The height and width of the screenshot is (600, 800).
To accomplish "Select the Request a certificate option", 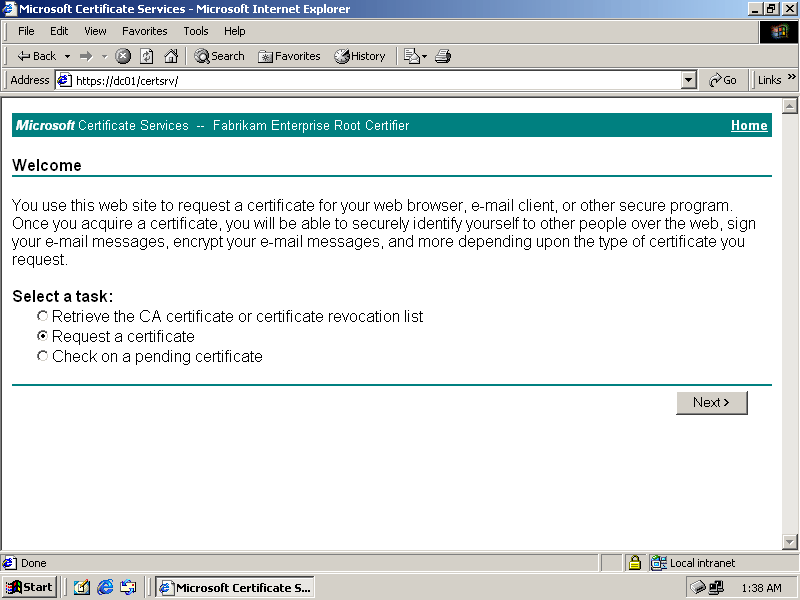I will coord(42,336).
